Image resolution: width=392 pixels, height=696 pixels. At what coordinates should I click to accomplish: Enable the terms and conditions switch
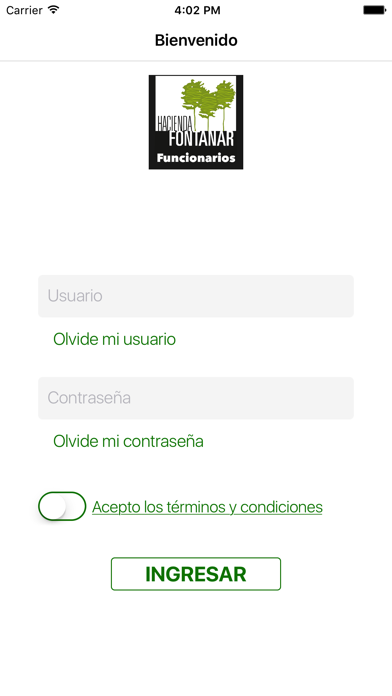pyautogui.click(x=62, y=506)
